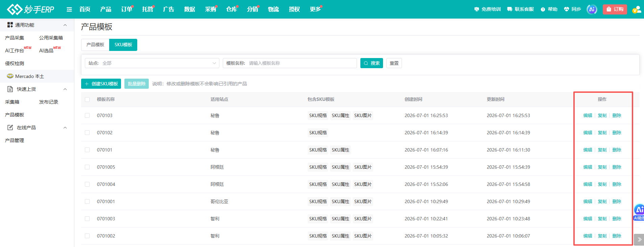Open 采集箱 under 快速上货
The height and width of the screenshot is (247, 644).
[x=12, y=102]
